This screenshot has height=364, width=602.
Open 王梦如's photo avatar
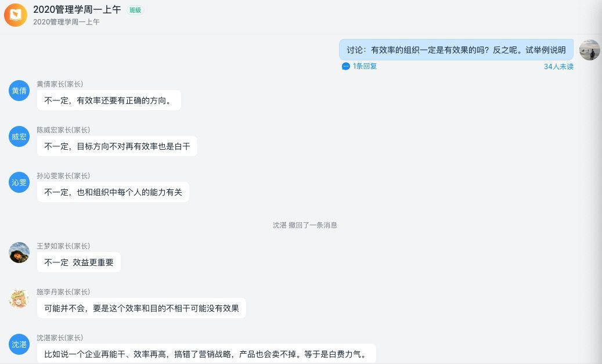pos(19,253)
